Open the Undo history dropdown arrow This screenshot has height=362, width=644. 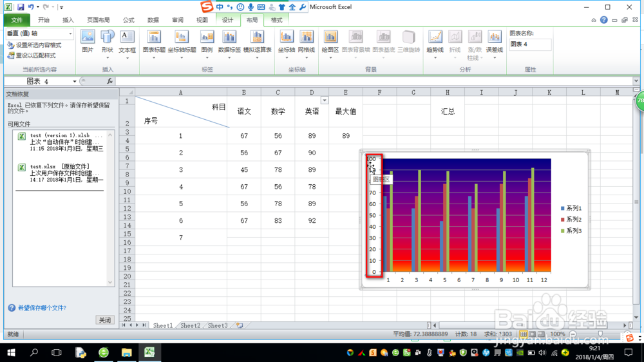[x=38, y=7]
